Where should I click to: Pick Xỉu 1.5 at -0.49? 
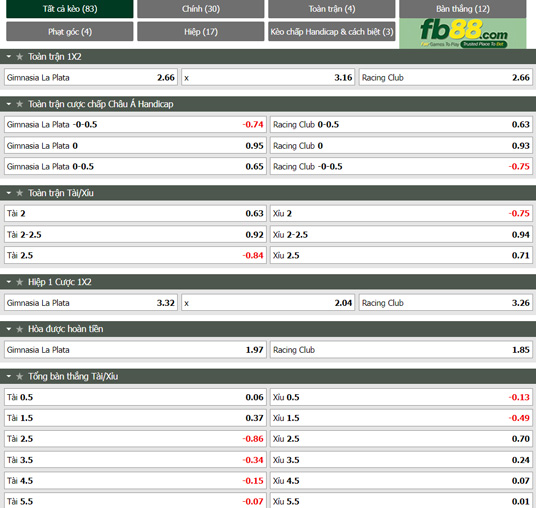pyautogui.click(x=401, y=418)
